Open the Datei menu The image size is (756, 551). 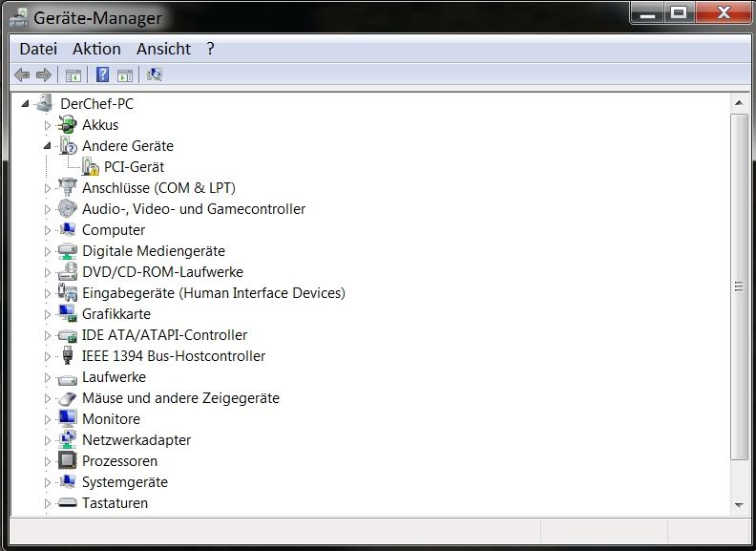click(x=38, y=49)
